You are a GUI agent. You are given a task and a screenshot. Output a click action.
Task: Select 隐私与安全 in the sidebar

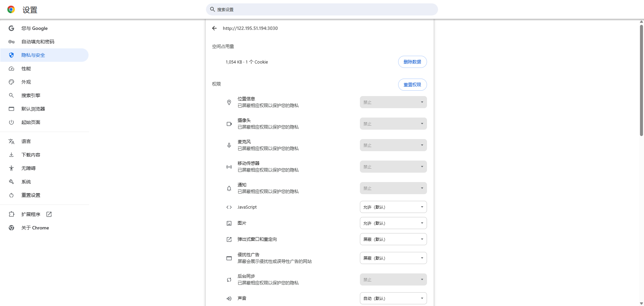44,55
